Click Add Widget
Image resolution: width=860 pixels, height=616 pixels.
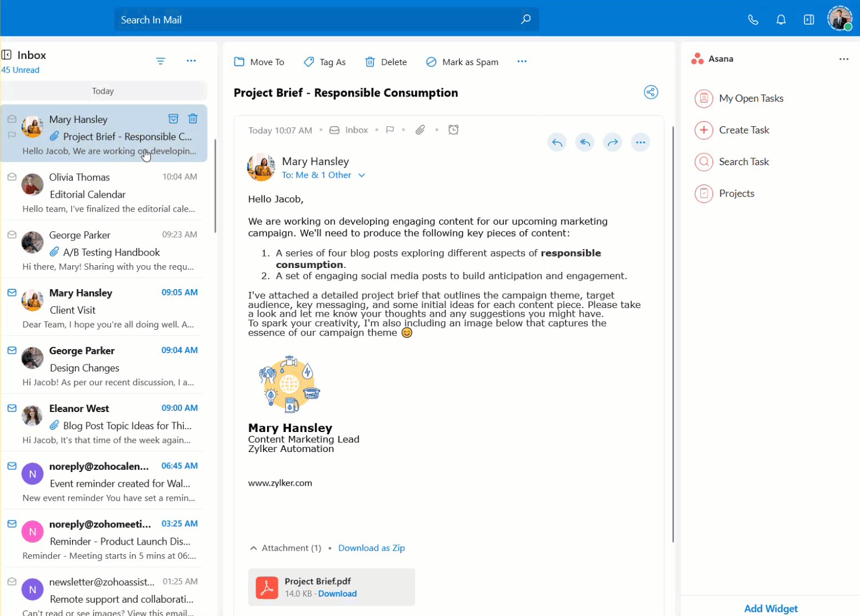[771, 609]
